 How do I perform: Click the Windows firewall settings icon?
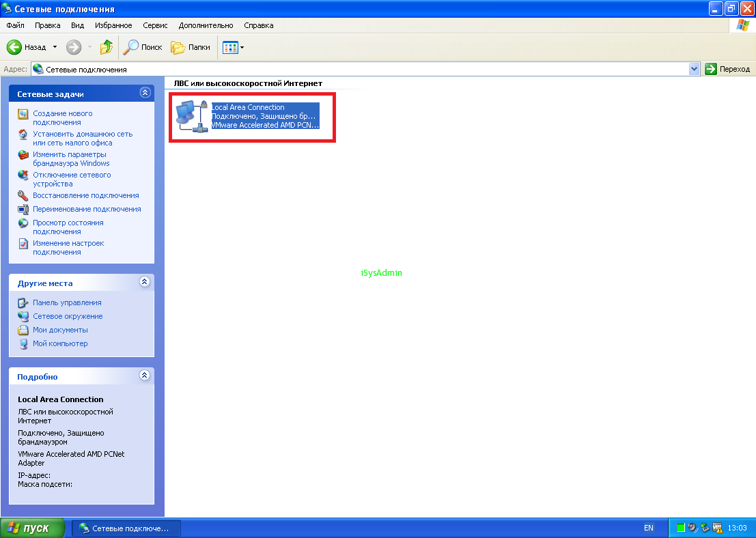click(x=23, y=155)
